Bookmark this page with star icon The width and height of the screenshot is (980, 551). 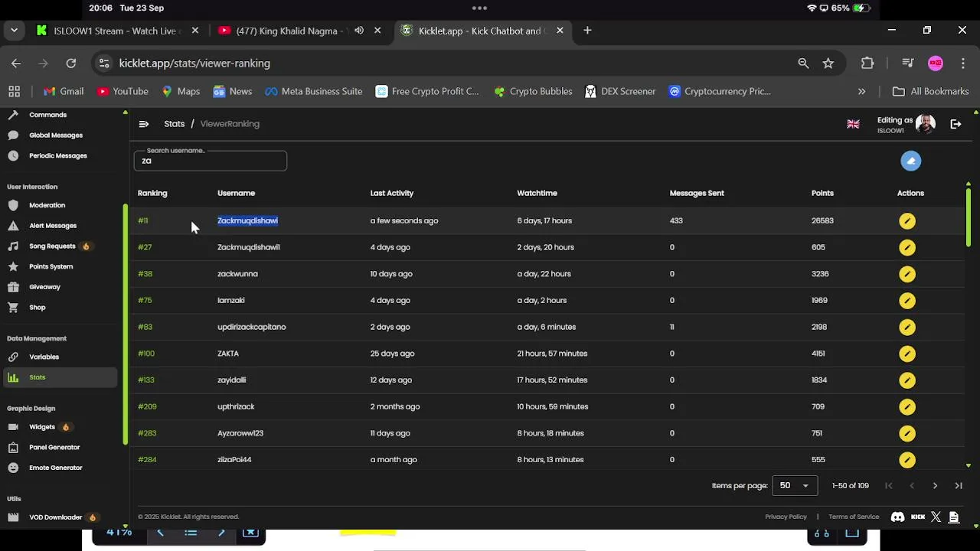[x=828, y=64]
